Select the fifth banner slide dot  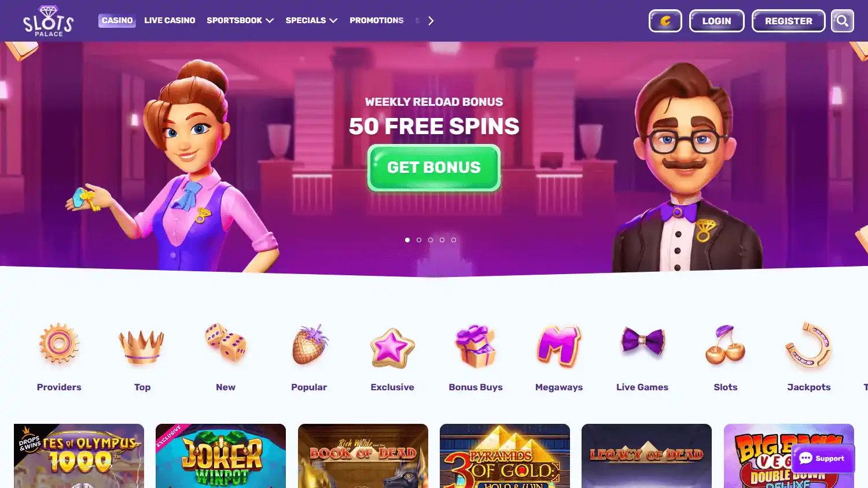[454, 240]
